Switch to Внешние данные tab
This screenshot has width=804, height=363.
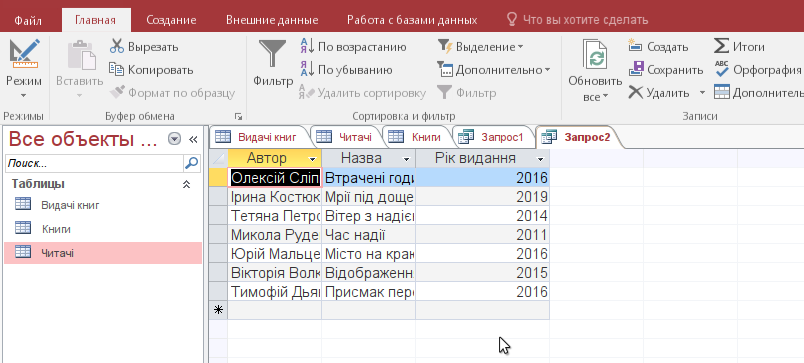[272, 21]
